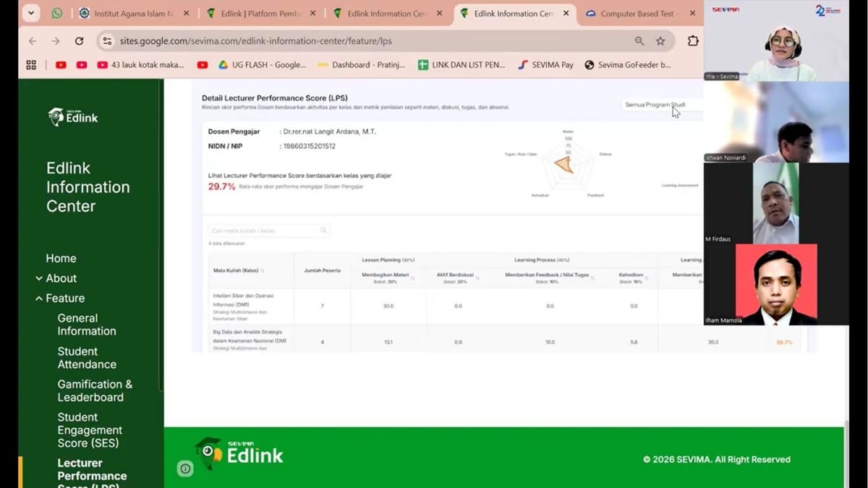Click the apps grid icon on the bookmarks bar
The width and height of the screenshot is (868, 488).
tap(30, 64)
